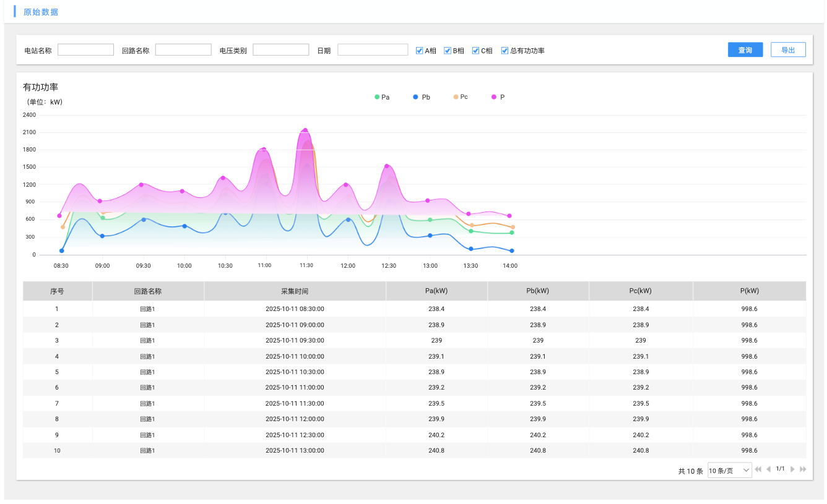Click the 序号 column header
827x504 pixels.
point(58,291)
